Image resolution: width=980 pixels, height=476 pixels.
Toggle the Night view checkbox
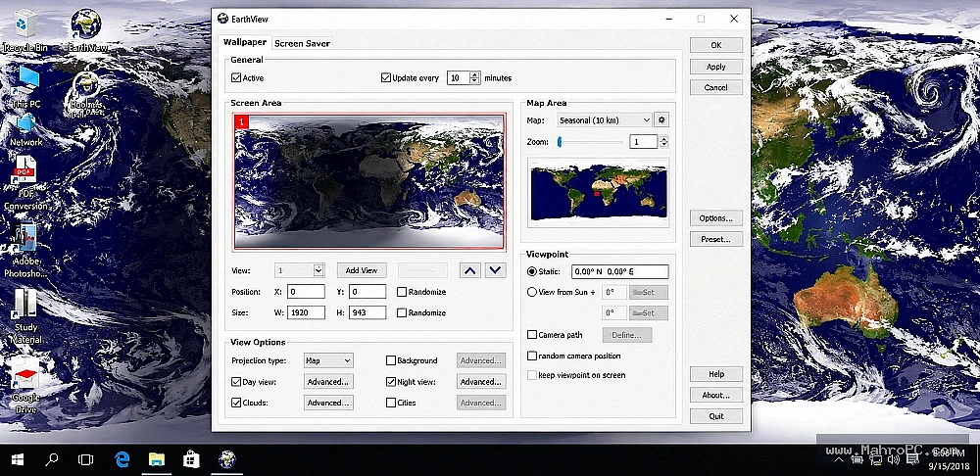(x=391, y=382)
